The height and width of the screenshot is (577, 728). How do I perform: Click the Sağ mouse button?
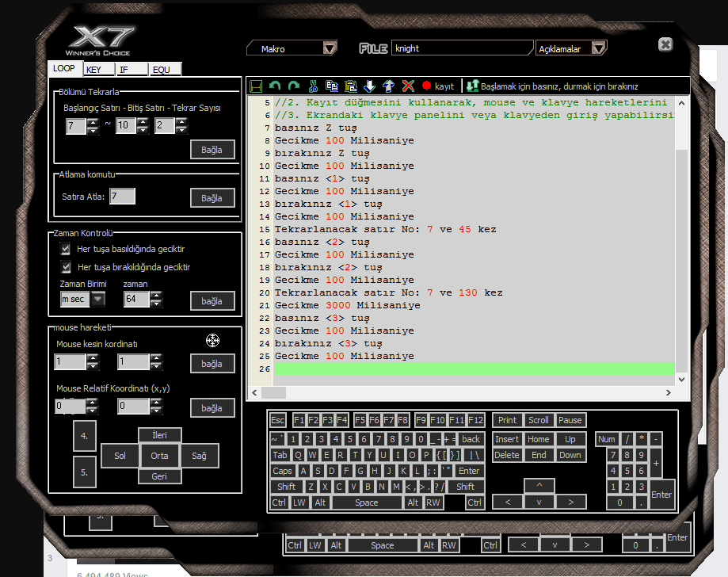[199, 457]
